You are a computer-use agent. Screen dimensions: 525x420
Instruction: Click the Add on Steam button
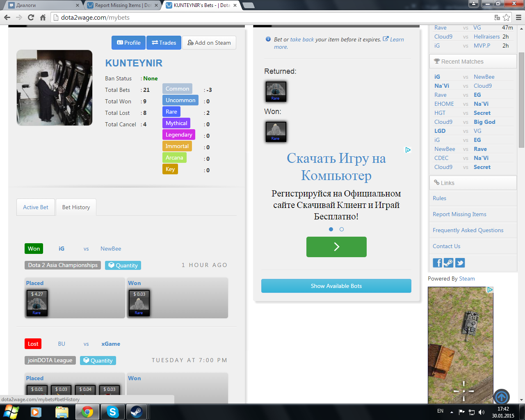point(209,43)
